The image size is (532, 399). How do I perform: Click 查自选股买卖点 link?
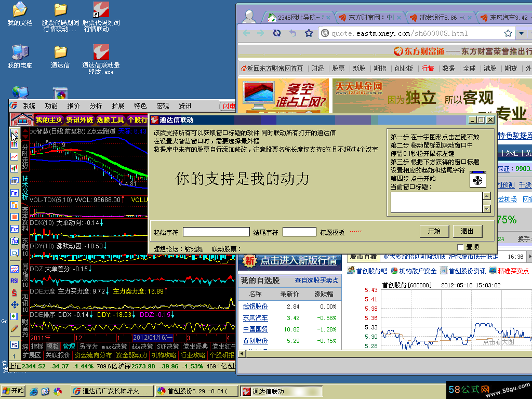(x=316, y=280)
